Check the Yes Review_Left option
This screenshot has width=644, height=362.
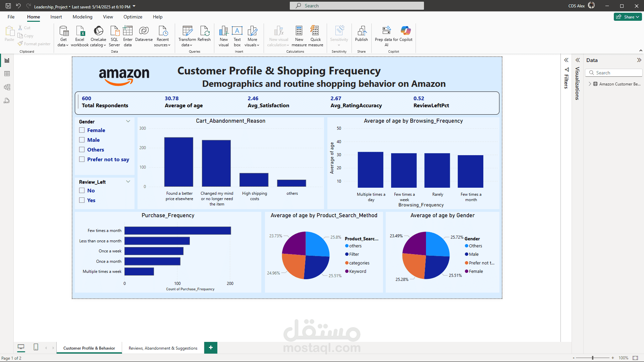(82, 200)
